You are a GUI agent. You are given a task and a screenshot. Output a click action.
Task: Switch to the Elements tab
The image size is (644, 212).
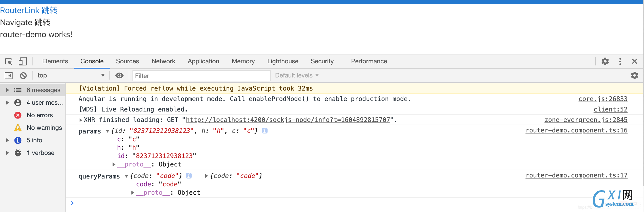[55, 61]
